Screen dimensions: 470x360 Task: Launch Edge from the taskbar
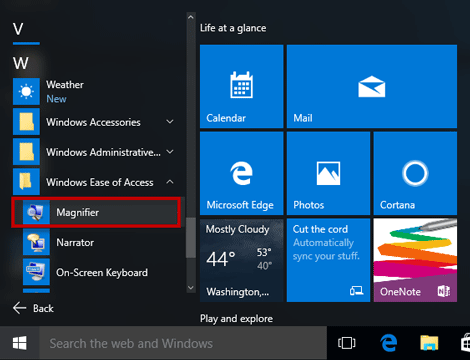pos(388,343)
